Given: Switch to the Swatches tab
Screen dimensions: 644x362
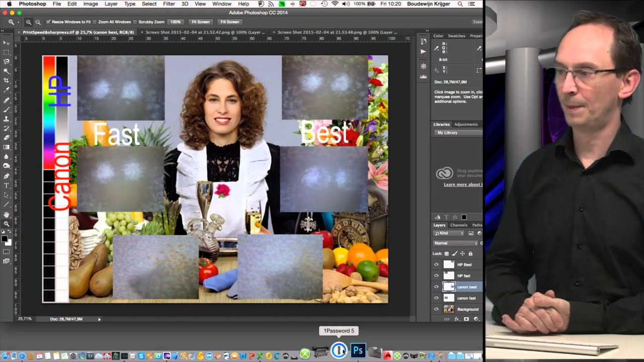Looking at the screenshot, I should (456, 36).
